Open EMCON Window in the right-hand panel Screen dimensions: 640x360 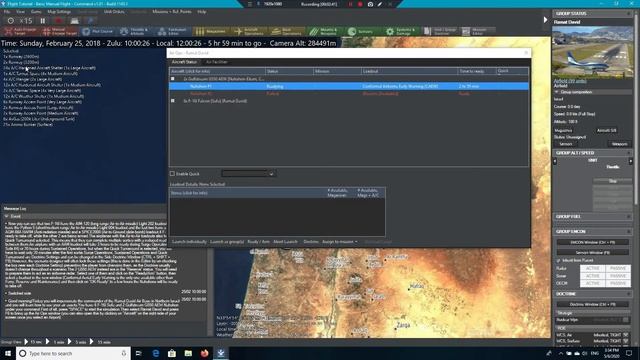[x=593, y=242]
